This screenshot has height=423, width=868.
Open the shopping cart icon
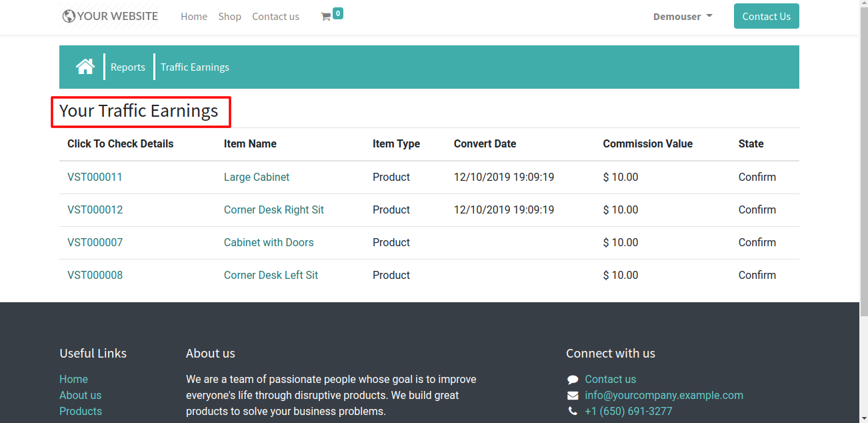(326, 17)
